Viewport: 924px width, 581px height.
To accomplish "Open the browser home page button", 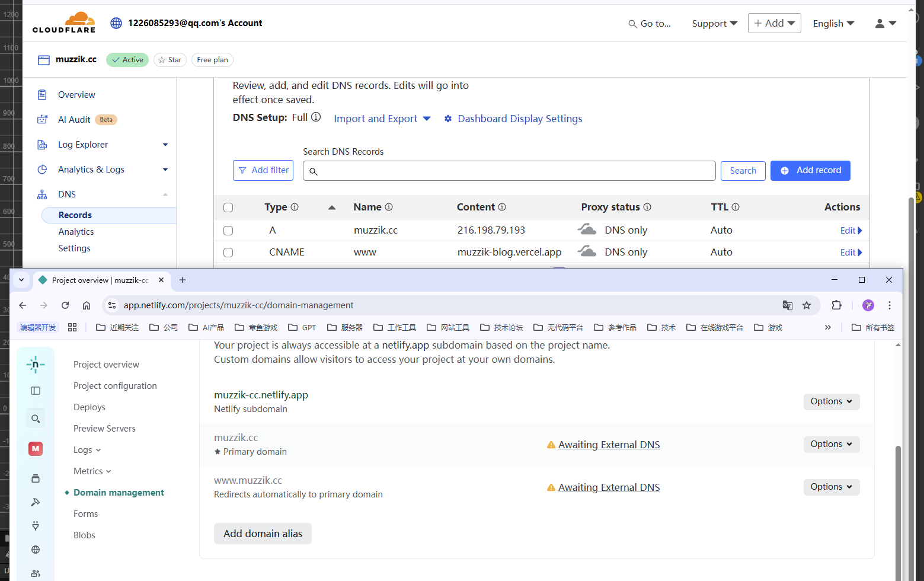I will click(x=87, y=305).
